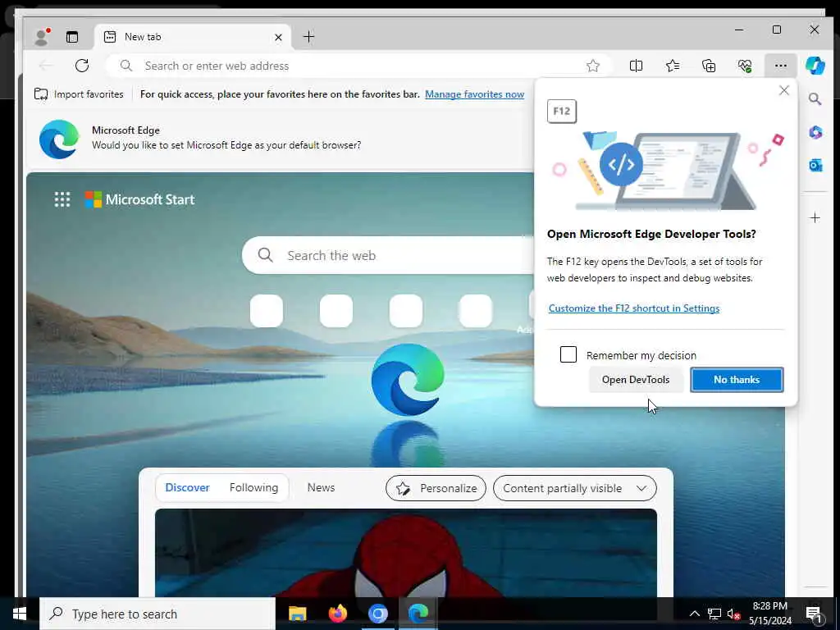This screenshot has height=630, width=840.
Task: Open the notification center icon
Action: pos(814,614)
